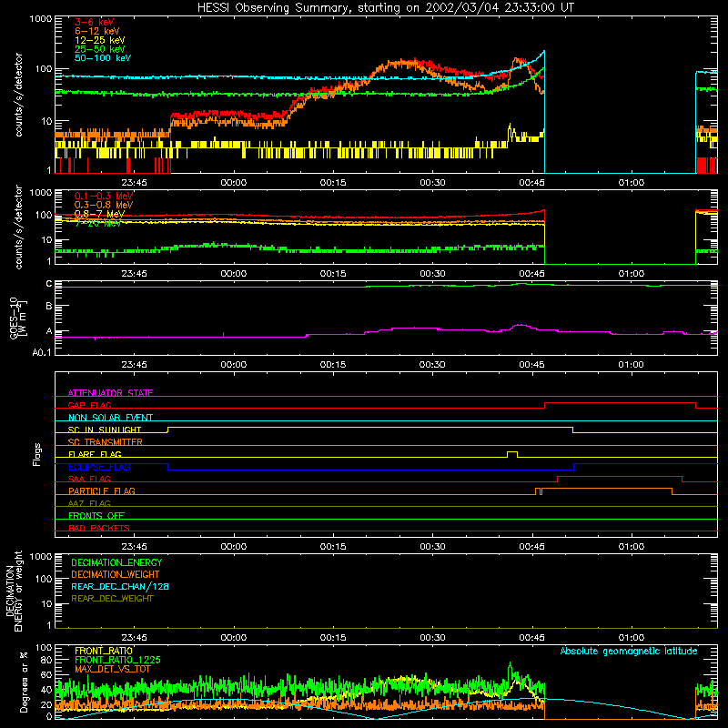
Task: Click the 0.3-0.8 MeV legend entry
Action: [x=104, y=205]
